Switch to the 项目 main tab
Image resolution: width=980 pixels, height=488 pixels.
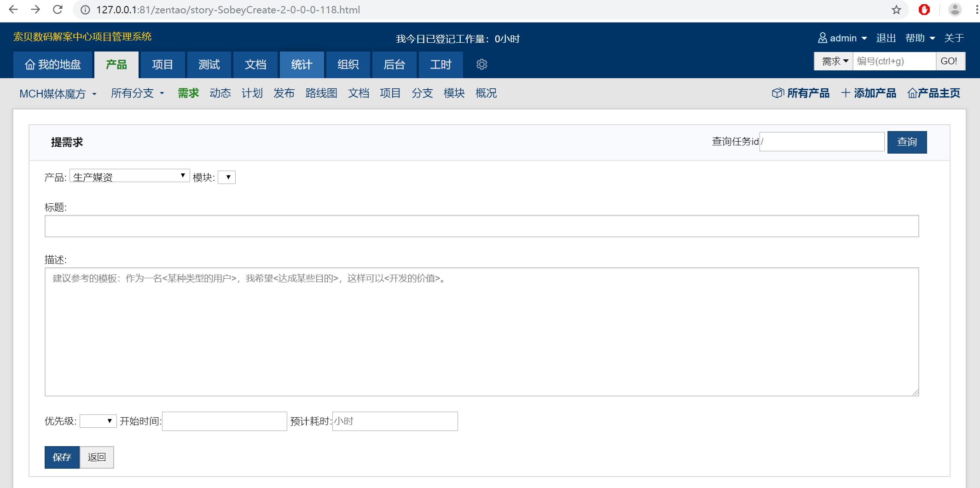tap(162, 65)
